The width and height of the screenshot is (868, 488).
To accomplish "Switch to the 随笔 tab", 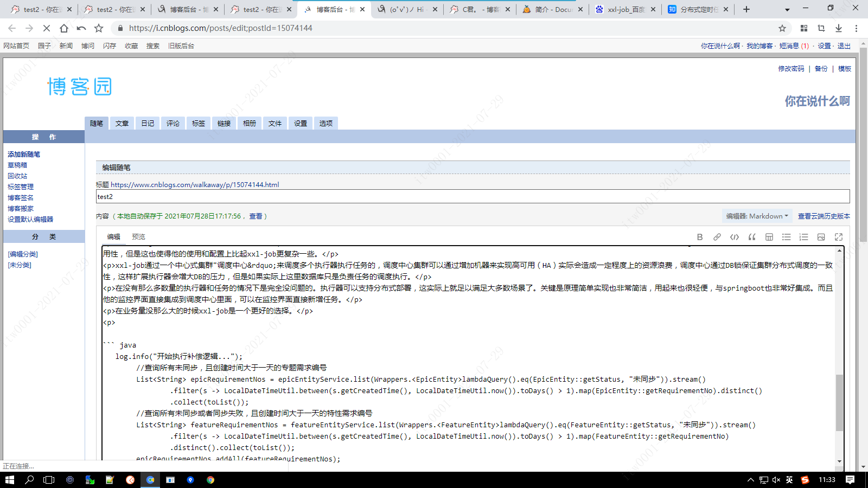I will pos(97,124).
